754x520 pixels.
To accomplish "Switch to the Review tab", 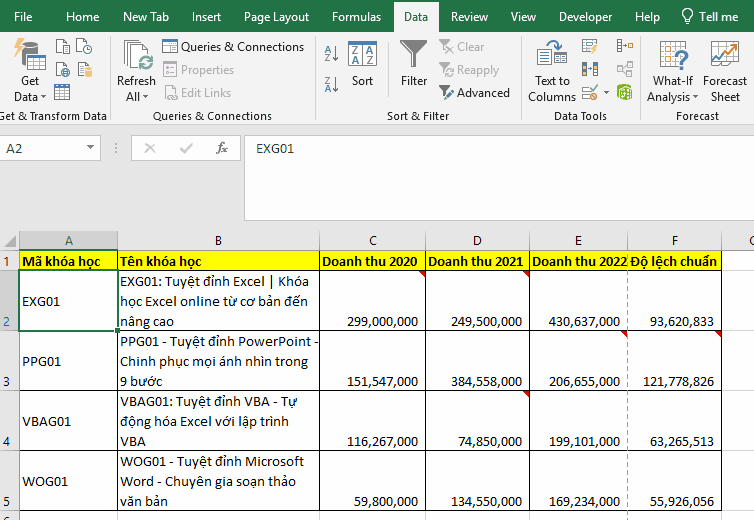I will pos(469,17).
